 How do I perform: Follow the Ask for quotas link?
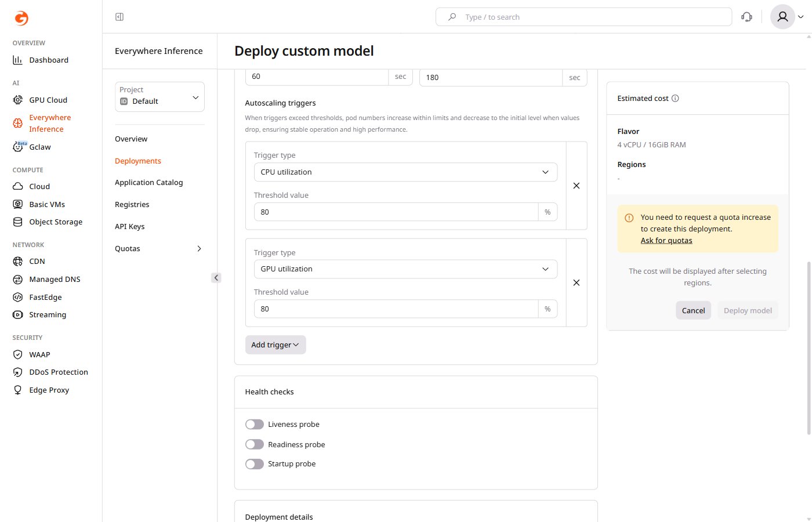click(x=666, y=240)
